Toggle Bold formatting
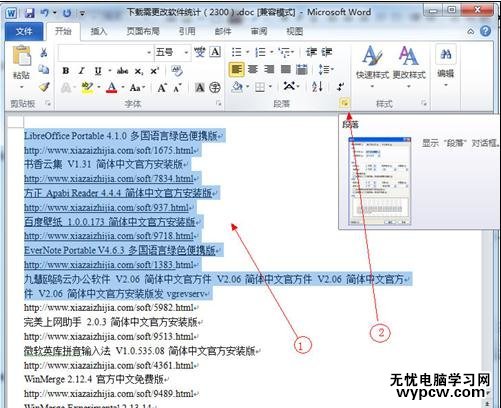The width and height of the screenshot is (501, 408). [x=66, y=71]
